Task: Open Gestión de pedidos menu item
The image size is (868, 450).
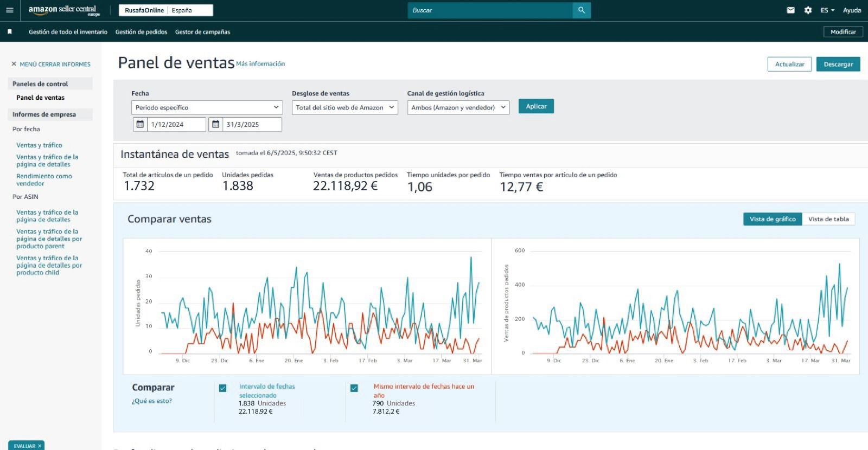Action: click(x=141, y=32)
